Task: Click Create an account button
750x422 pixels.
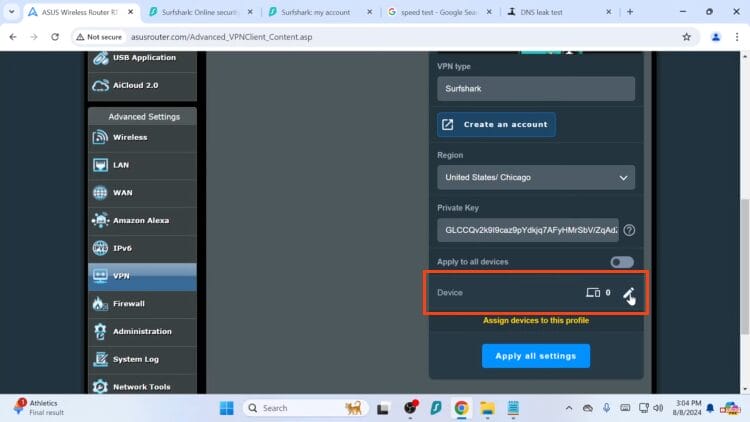Action: coord(496,124)
